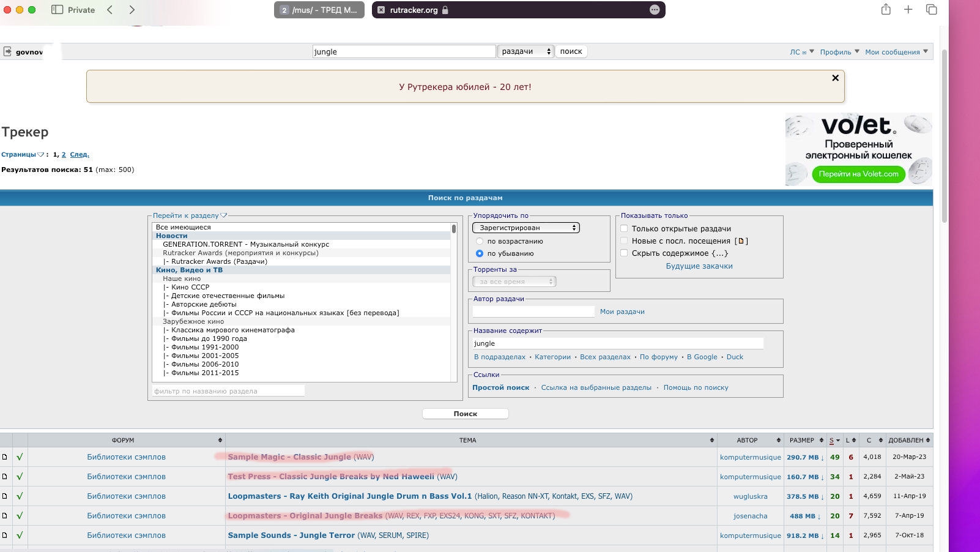Show the tab overview icon

tap(932, 10)
